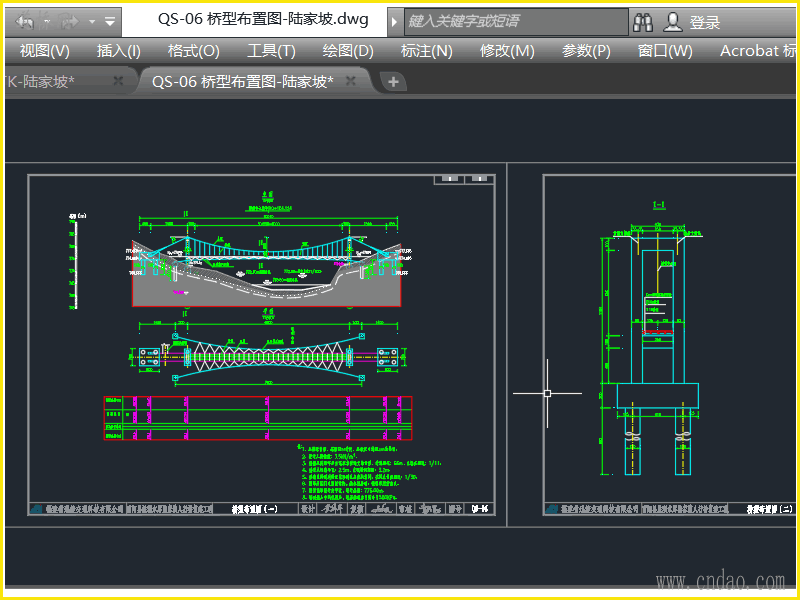Image resolution: width=800 pixels, height=600 pixels.
Task: Expand the search box arrow left of input
Action: (x=395, y=21)
